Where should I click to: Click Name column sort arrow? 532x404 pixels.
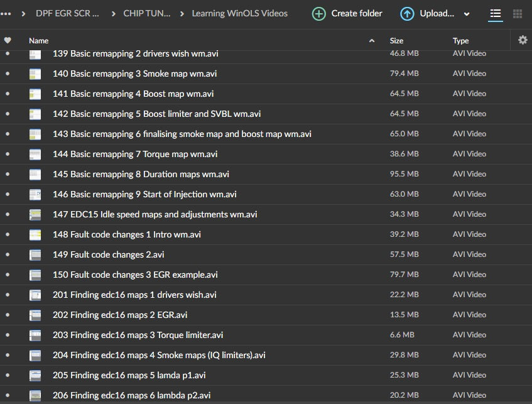[372, 41]
